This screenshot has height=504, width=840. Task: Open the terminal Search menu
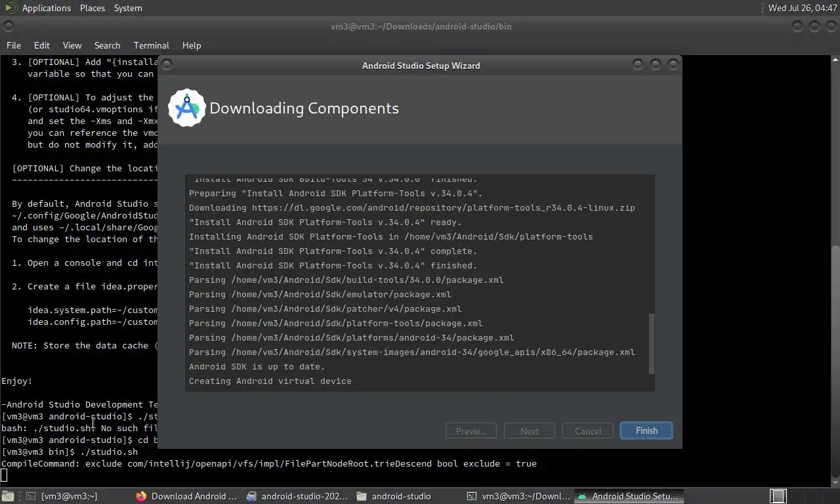pyautogui.click(x=107, y=45)
